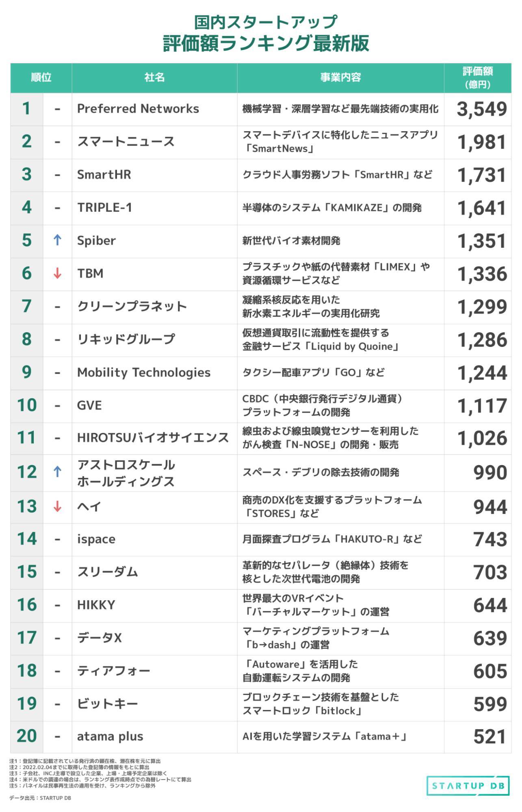This screenshot has width=522, height=812.
Task: Click the 順位 column header
Action: (x=41, y=78)
